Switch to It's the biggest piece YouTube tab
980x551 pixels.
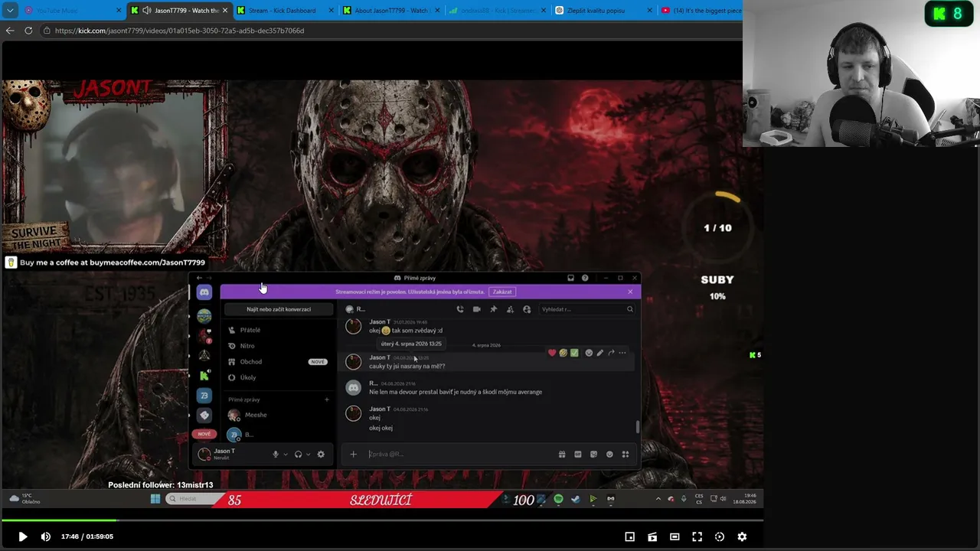(700, 11)
